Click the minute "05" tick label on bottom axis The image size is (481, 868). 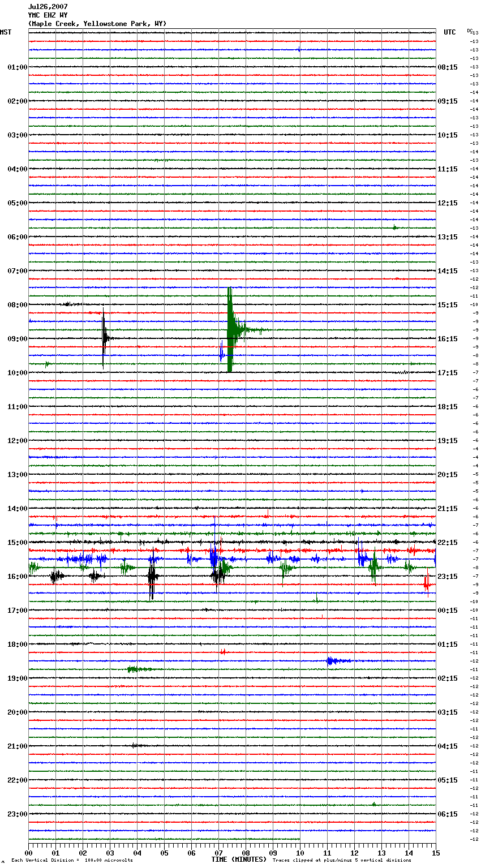(164, 853)
